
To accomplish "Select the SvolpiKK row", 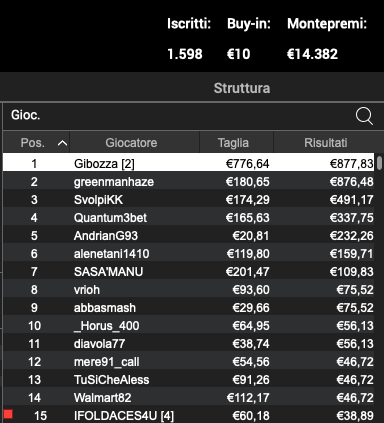I will click(x=189, y=200).
